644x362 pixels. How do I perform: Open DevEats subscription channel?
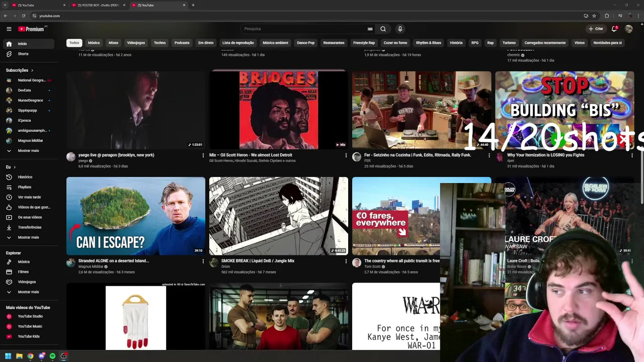point(29,90)
